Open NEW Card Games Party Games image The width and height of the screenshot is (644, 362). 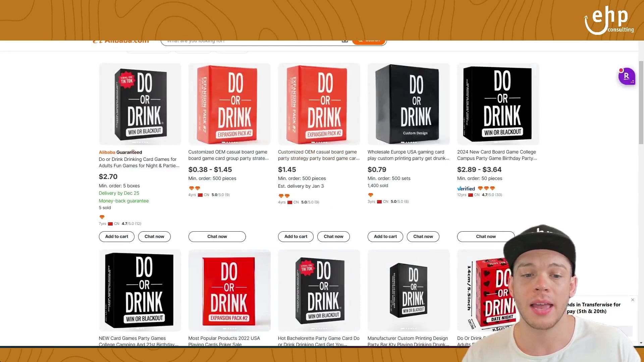[x=140, y=290]
